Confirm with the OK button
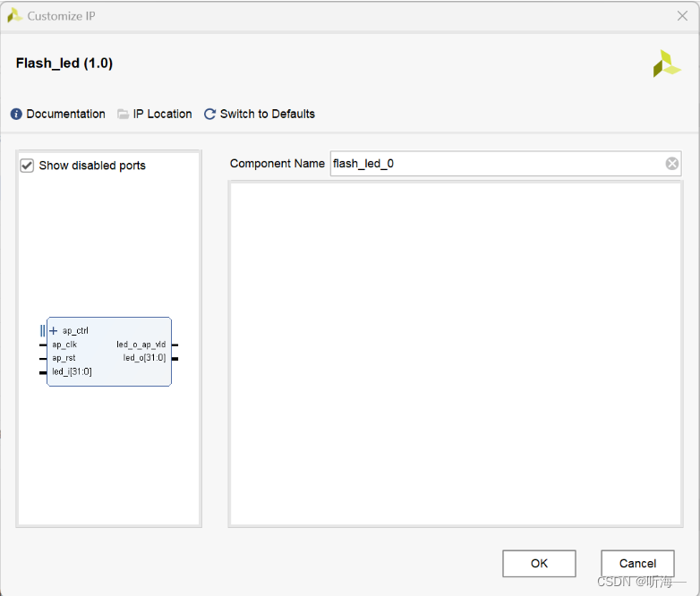This screenshot has height=596, width=700. point(539,564)
